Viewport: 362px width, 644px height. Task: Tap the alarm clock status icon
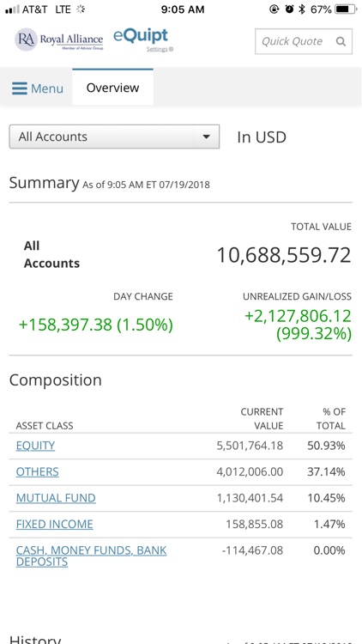pyautogui.click(x=289, y=9)
